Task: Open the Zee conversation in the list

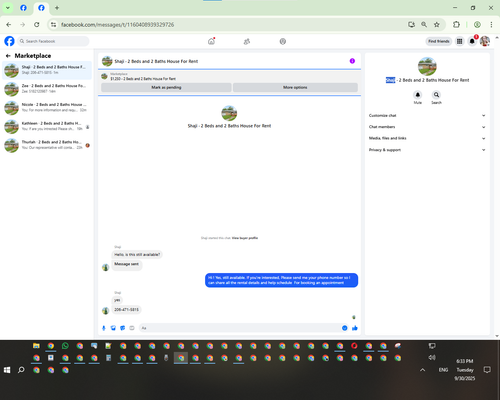Action: pyautogui.click(x=47, y=89)
